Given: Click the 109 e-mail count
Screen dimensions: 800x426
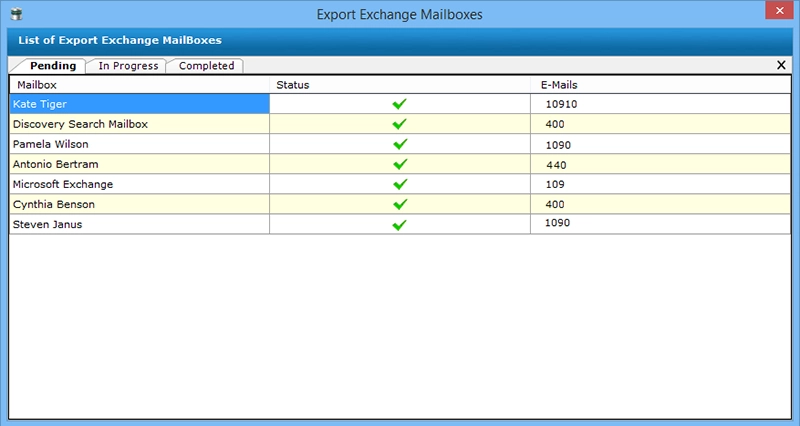Looking at the screenshot, I should pyautogui.click(x=555, y=184).
